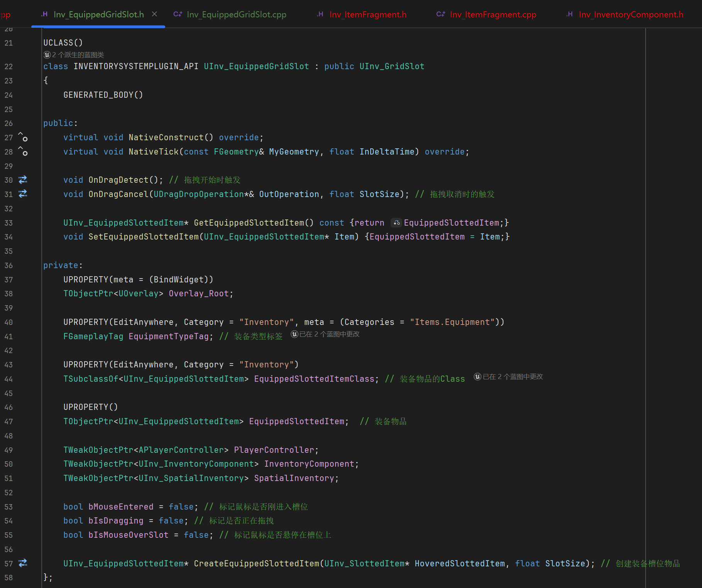Click the TSubclassOf type on line 44
This screenshot has width=702, height=588.
[x=91, y=379]
